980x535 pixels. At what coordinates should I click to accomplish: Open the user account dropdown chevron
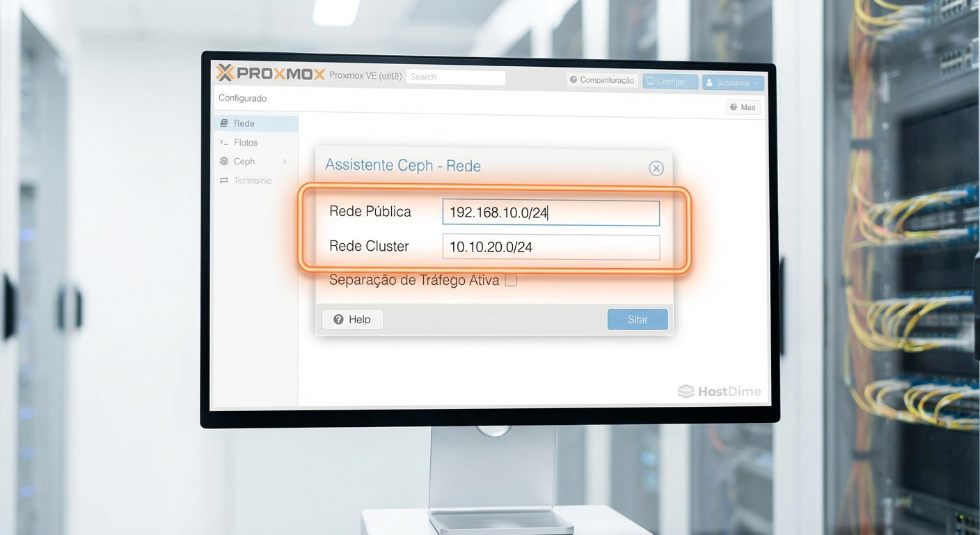[x=757, y=83]
